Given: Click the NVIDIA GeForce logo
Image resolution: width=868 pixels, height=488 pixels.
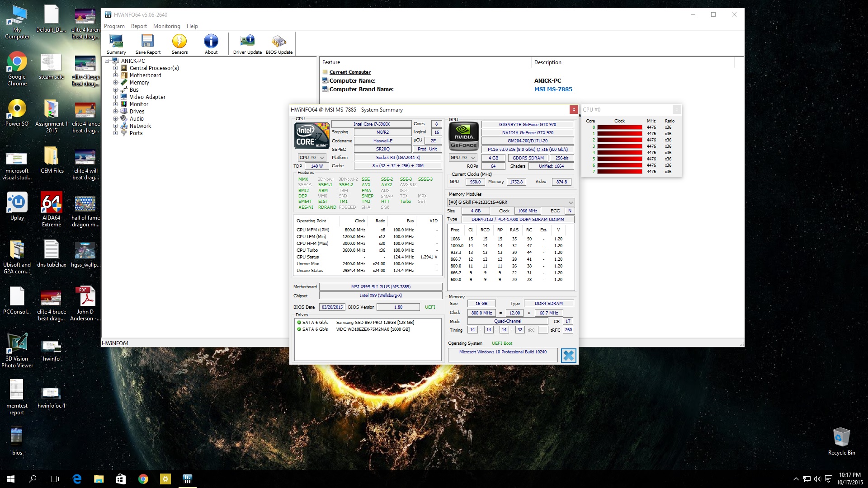Looking at the screenshot, I should pyautogui.click(x=463, y=136).
